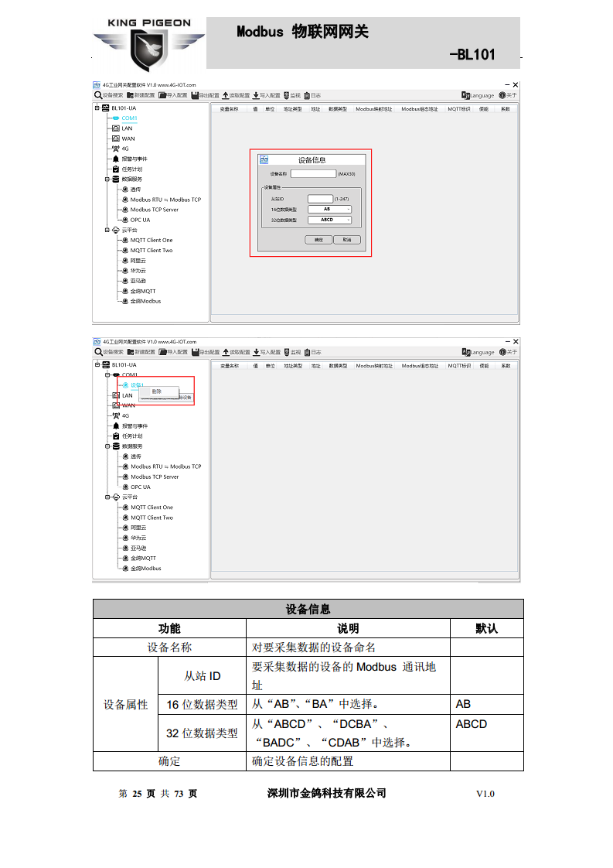The height and width of the screenshot is (868, 613).
Task: Click 监视 monitor icon in dialog screenshot toolbar
Action: point(287,95)
